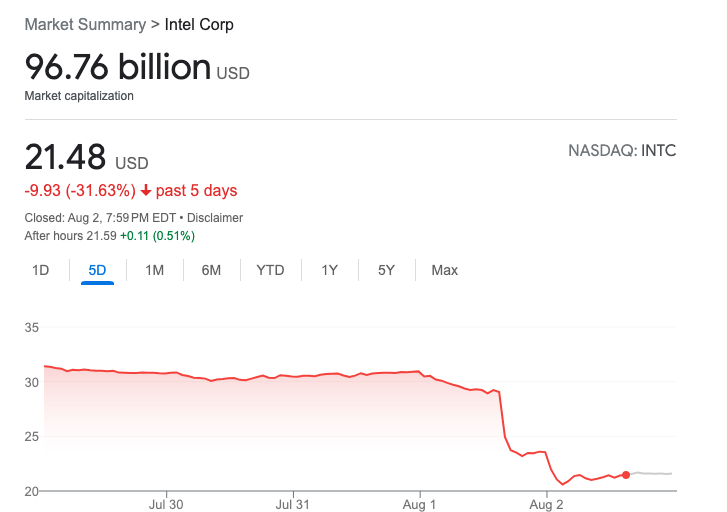This screenshot has height=512, width=727.
Task: Open the 5Y time range
Action: tap(386, 270)
